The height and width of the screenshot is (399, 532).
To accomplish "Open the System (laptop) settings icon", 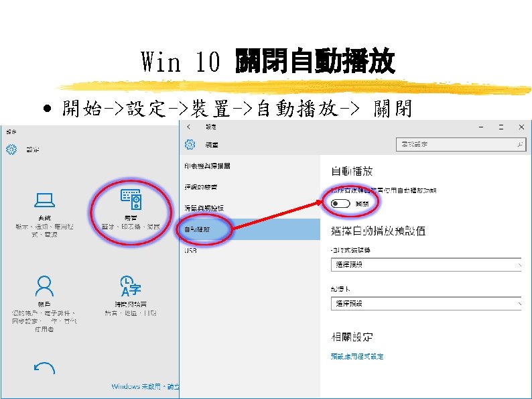I will pos(44,200).
